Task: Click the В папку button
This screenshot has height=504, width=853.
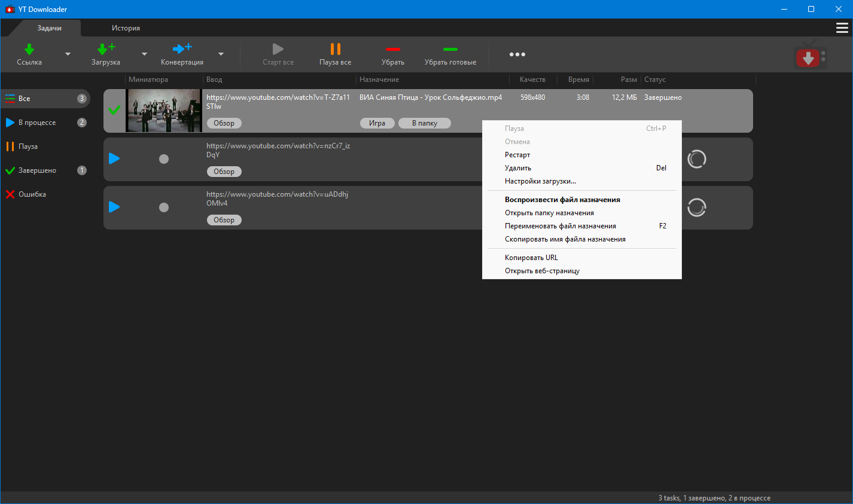Action: tap(425, 123)
